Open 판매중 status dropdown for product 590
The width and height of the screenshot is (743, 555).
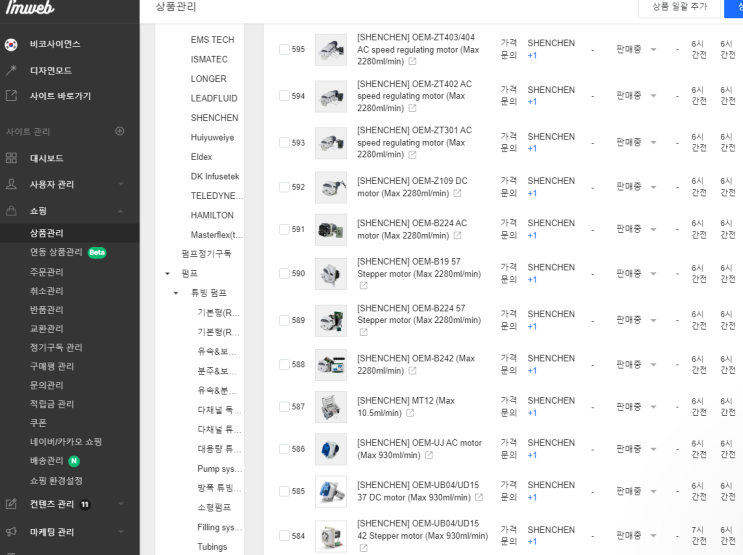pyautogui.click(x=636, y=273)
